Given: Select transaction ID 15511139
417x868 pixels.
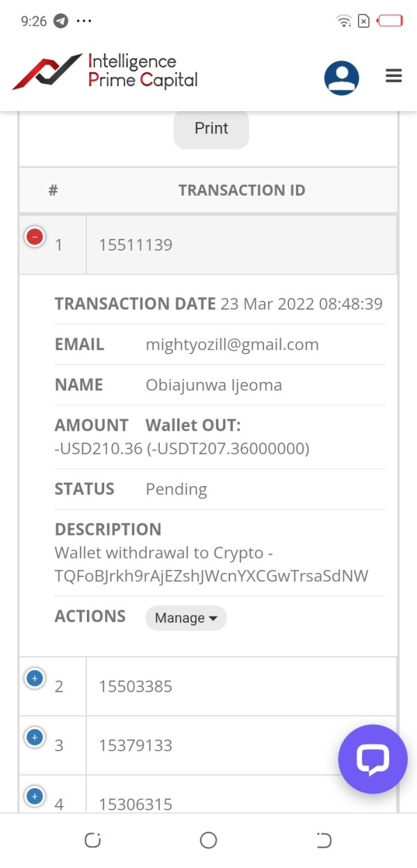Looking at the screenshot, I should [136, 244].
